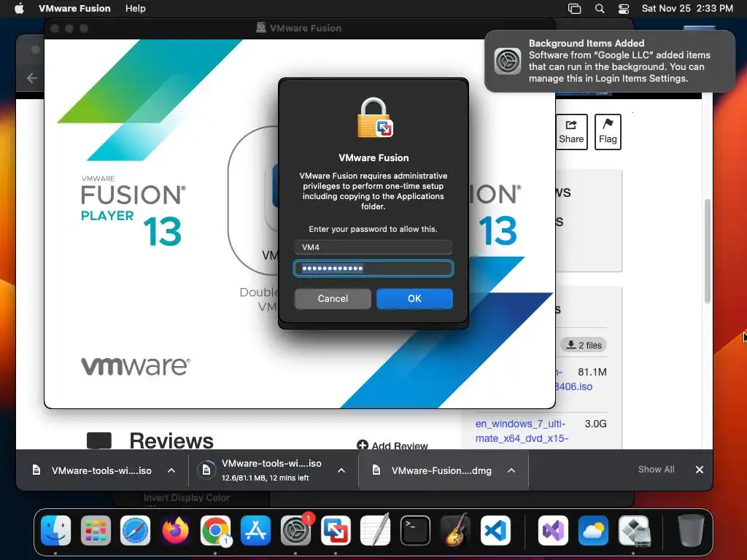This screenshot has height=560, width=747.
Task: Open the en_windows_7_ultimate_x64_dvd link
Action: 521,431
